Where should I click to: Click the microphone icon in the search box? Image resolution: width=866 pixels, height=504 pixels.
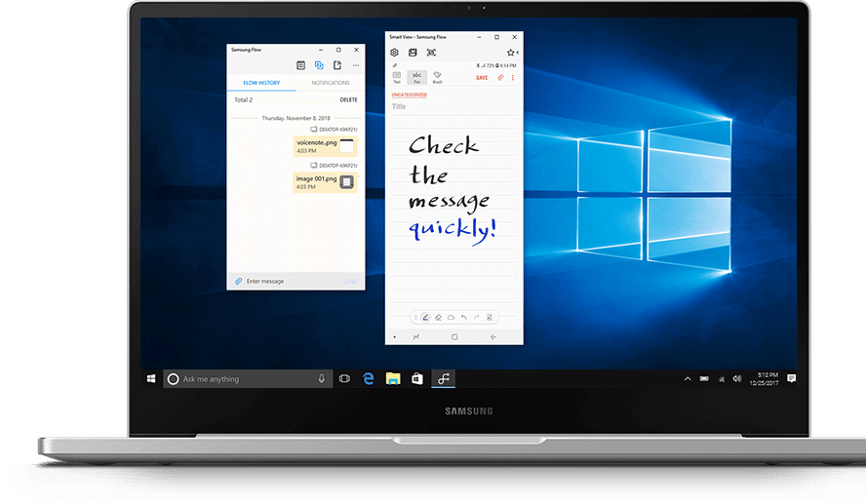click(x=322, y=378)
